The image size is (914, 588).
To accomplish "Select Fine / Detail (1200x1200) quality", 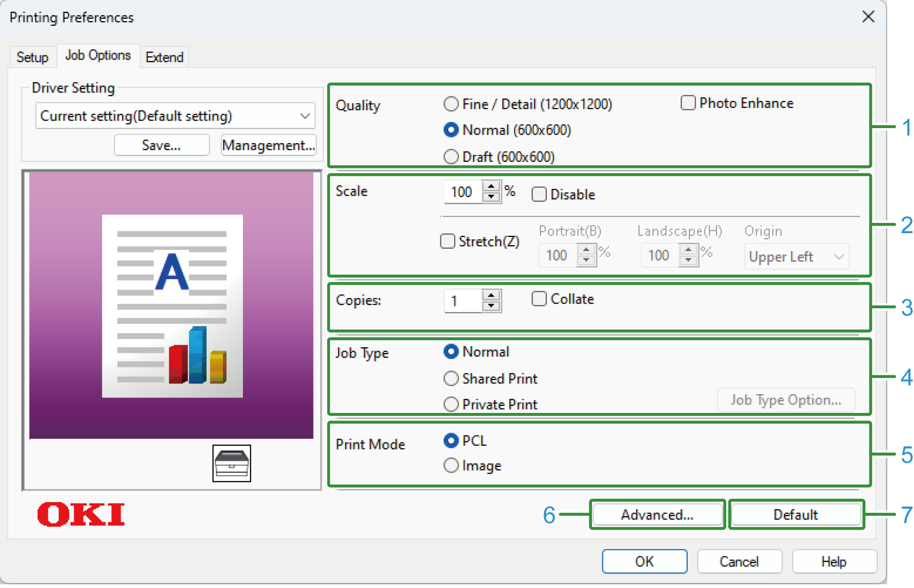I will click(x=451, y=104).
